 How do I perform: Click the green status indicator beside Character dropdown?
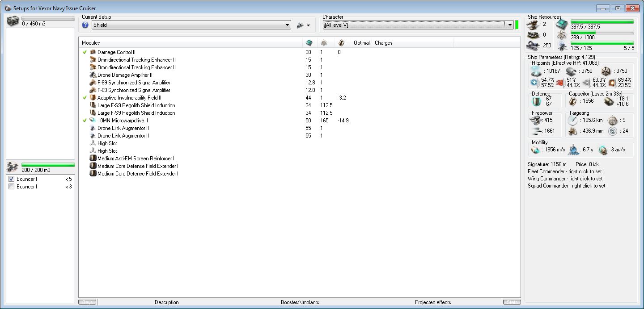[517, 25]
